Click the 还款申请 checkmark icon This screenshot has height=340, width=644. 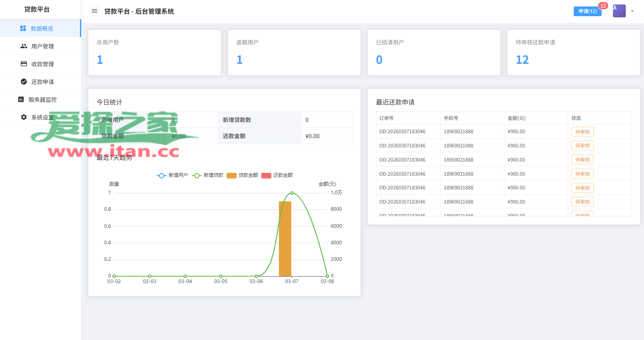(x=24, y=82)
